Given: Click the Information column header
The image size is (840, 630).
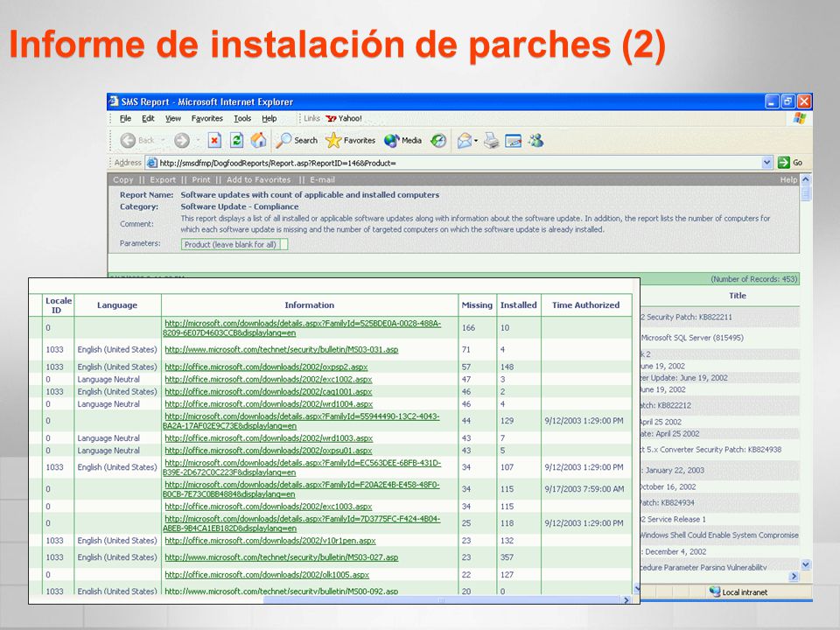Looking at the screenshot, I should coord(309,304).
